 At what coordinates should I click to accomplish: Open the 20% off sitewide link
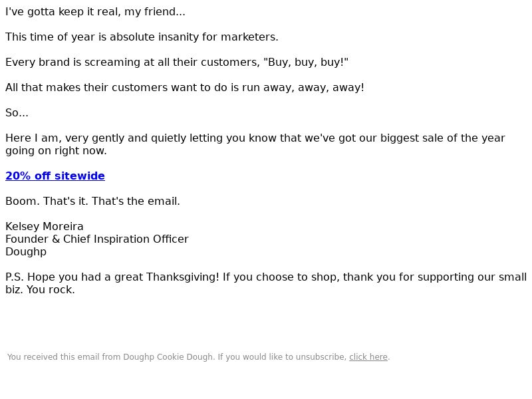point(55,176)
